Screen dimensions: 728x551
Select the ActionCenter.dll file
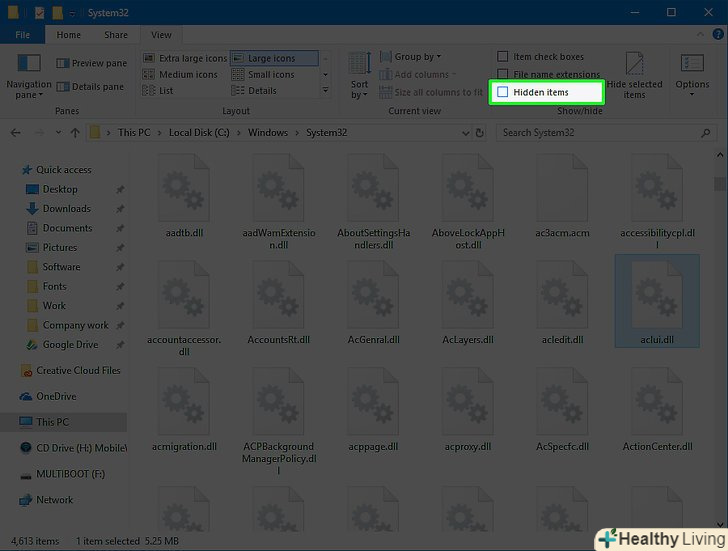click(x=657, y=410)
